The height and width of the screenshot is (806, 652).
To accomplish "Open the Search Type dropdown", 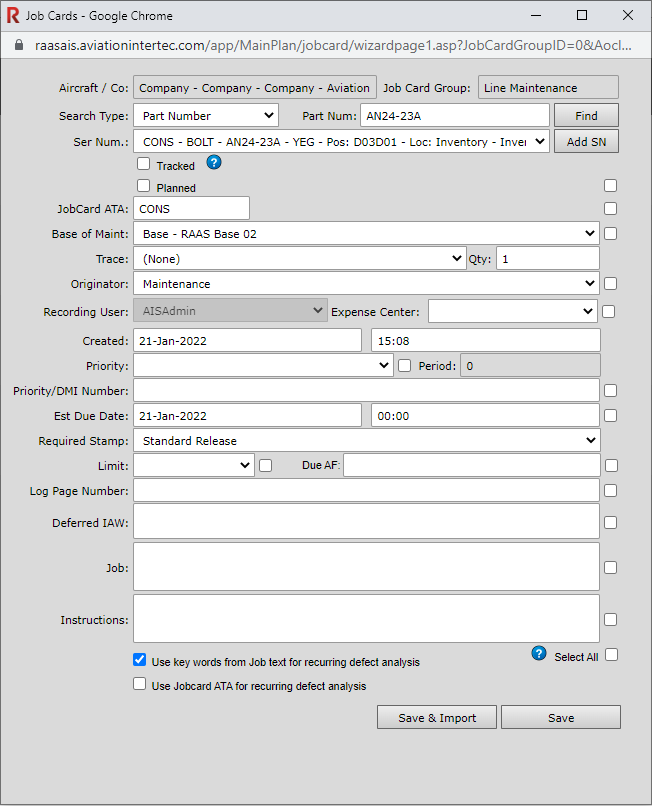I will [x=206, y=116].
